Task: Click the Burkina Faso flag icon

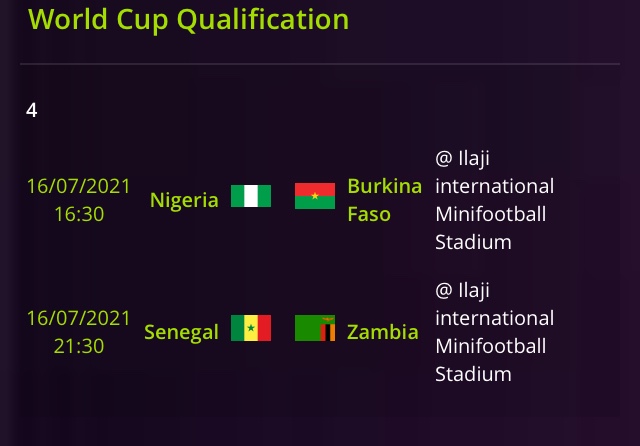Action: [x=314, y=196]
